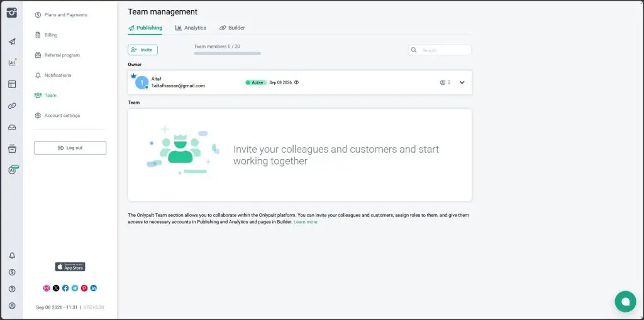Open the layout builder sidebar icon
Viewport: 644px width, 320px height.
(x=12, y=84)
